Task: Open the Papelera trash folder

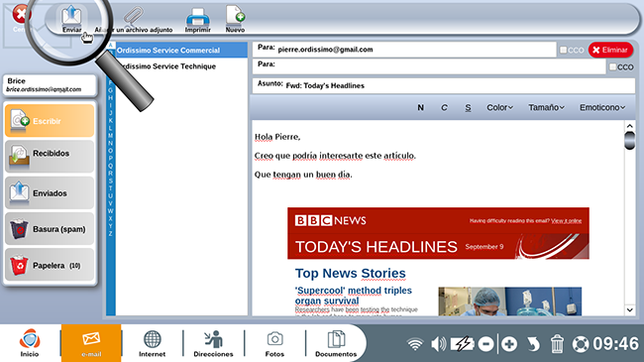Action: pyautogui.click(x=50, y=265)
